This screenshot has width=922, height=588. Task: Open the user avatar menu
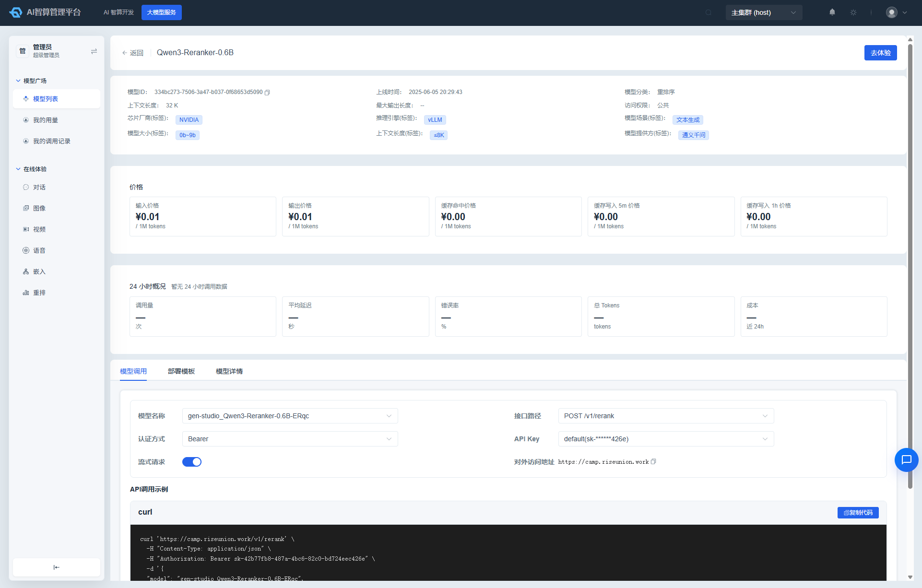click(x=896, y=12)
